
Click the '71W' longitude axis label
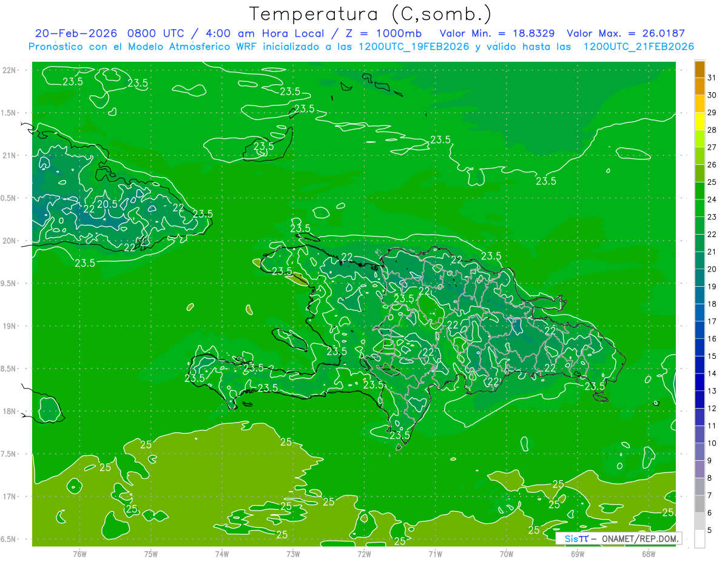[x=435, y=554]
